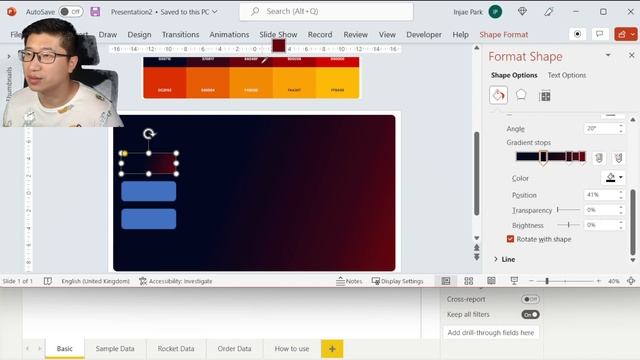640x360 pixels.
Task: Click the Record circle button in ribbon
Action: pos(577,34)
